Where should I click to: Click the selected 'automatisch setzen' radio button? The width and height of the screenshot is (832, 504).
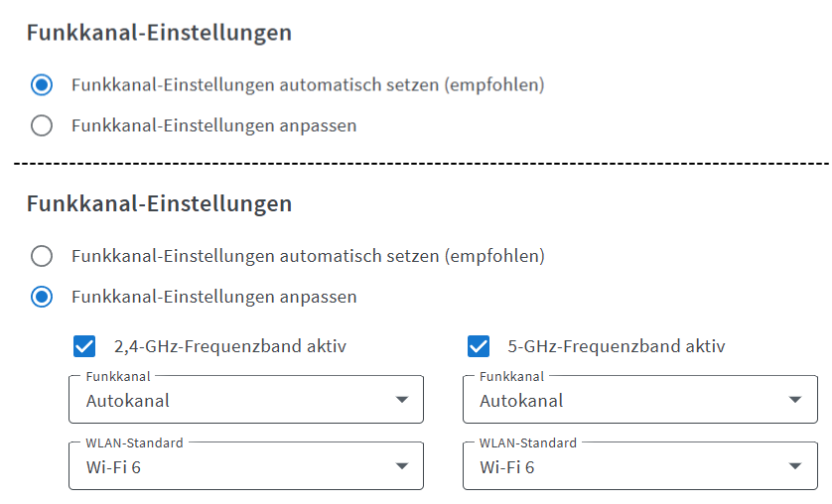point(42,85)
